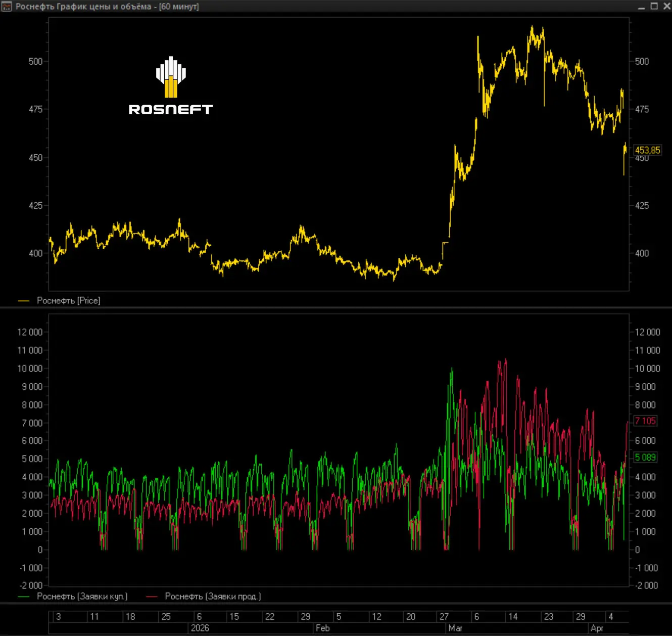Click date label 5 on the time axis
Image resolution: width=672 pixels, height=636 pixels.
[339, 617]
